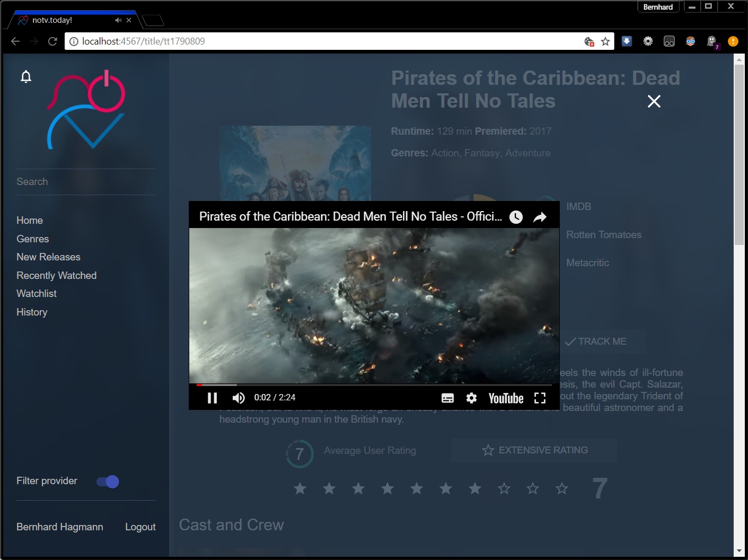Click the Logout link

(140, 527)
